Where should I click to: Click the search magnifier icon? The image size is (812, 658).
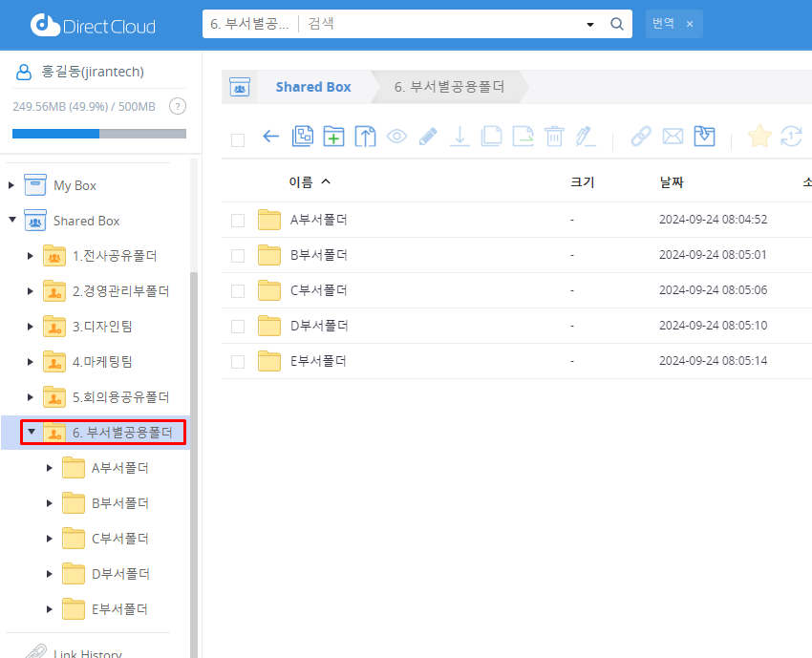[617, 24]
